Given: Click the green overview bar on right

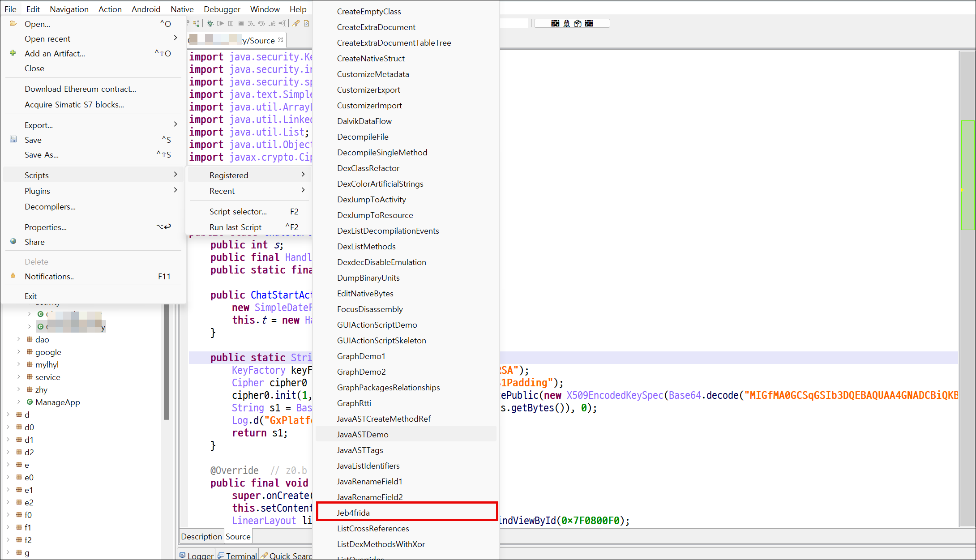Looking at the screenshot, I should [x=967, y=175].
